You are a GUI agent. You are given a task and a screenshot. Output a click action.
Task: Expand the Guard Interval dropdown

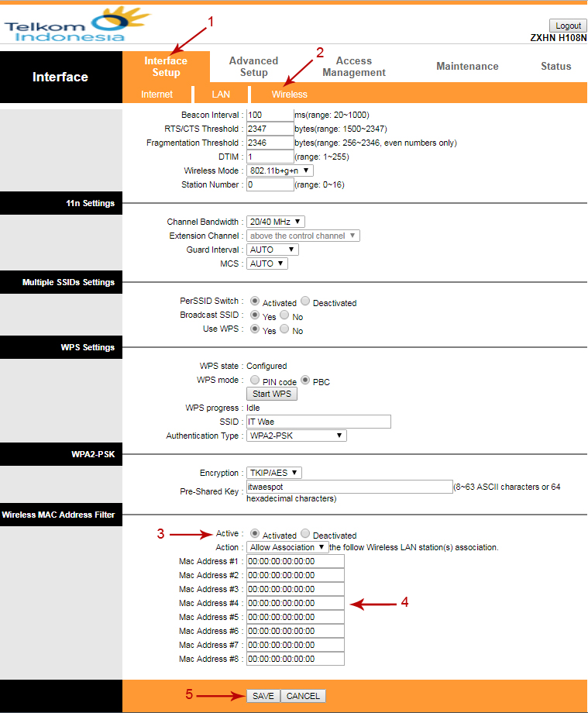[272, 250]
